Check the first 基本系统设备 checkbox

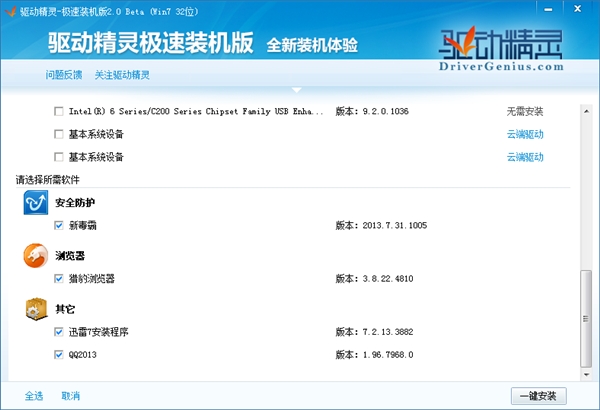coord(59,134)
